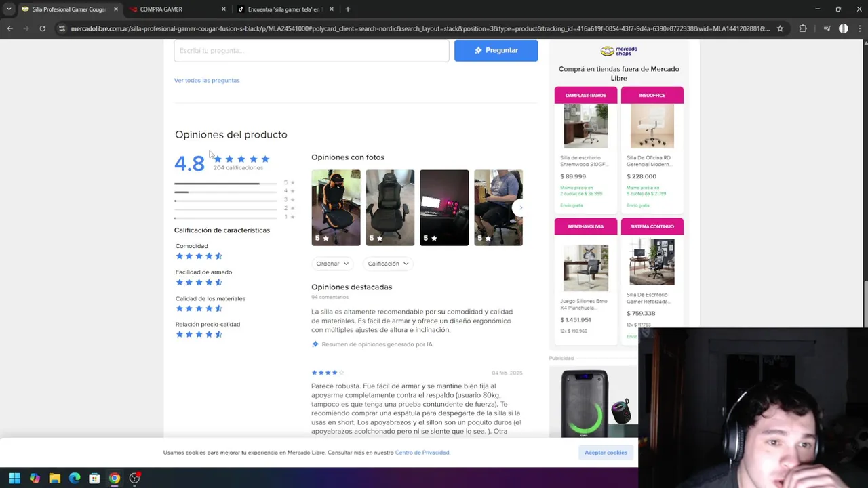Open Silla De Oficina RD Gerencial image
Screen dimensions: 868x488
(x=652, y=126)
